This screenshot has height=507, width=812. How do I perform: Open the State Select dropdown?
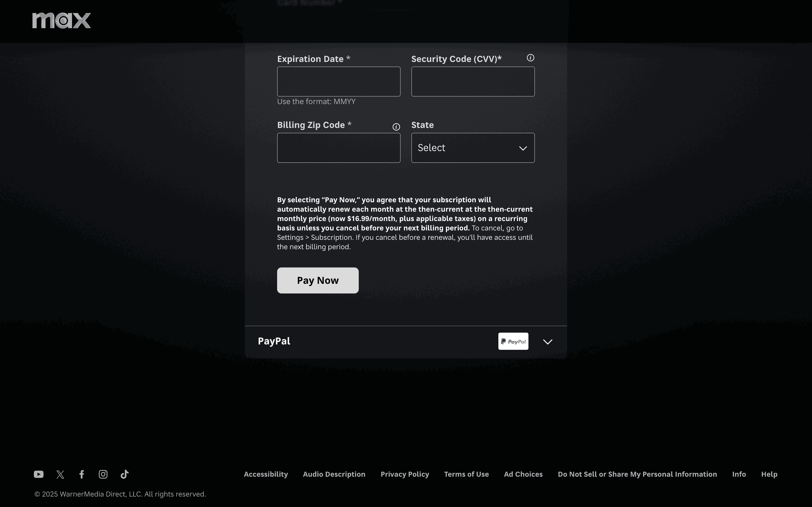pyautogui.click(x=472, y=148)
